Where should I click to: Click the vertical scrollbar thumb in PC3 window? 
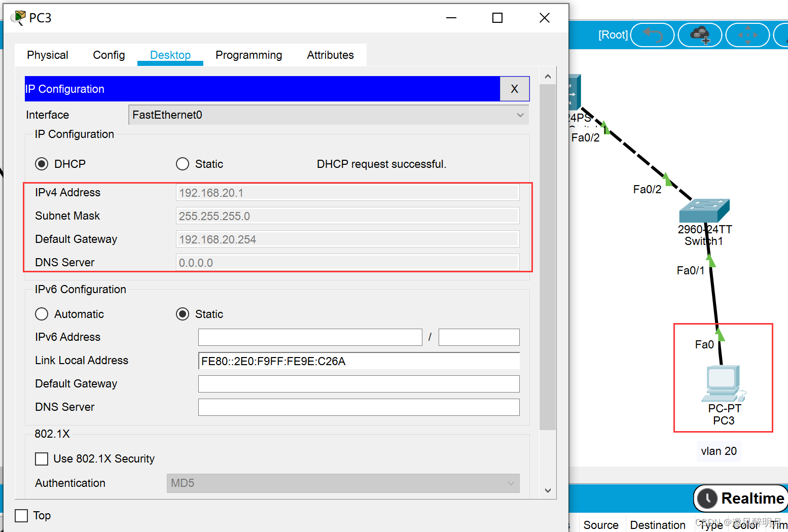pos(548,257)
